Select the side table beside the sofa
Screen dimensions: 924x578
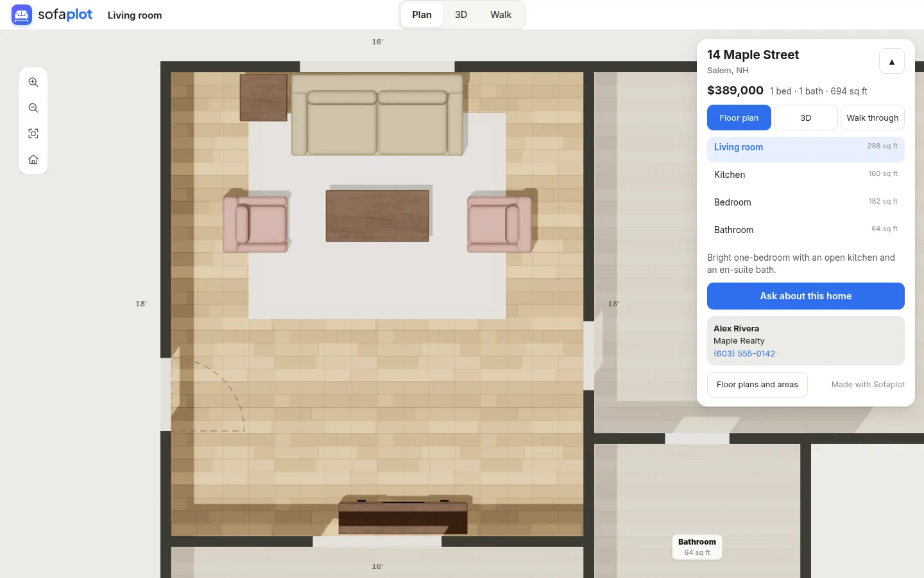tap(263, 98)
